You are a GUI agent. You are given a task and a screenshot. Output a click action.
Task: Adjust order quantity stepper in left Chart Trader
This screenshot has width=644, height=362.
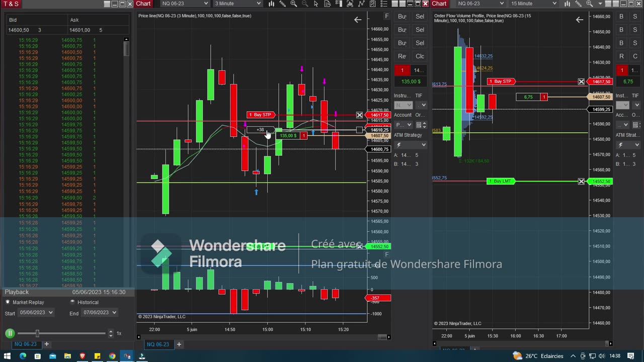coord(424,125)
